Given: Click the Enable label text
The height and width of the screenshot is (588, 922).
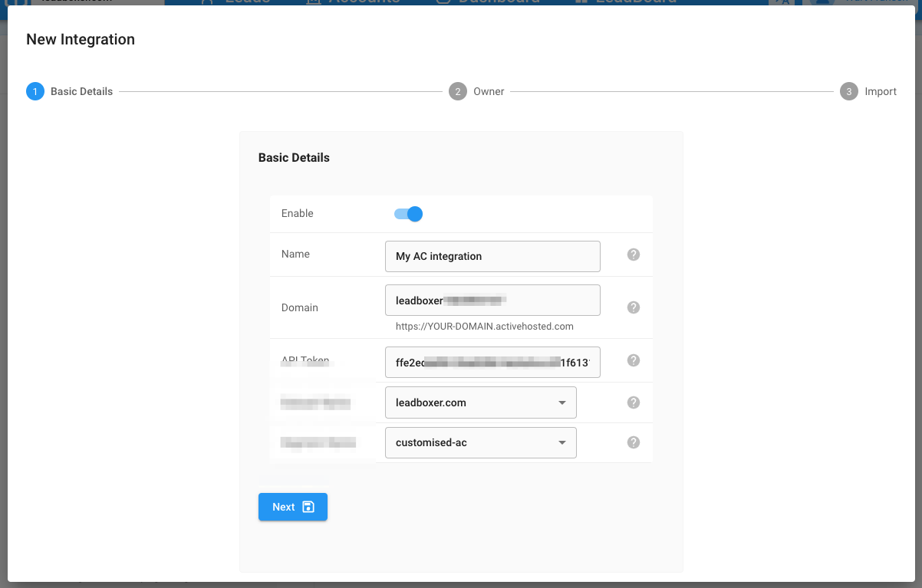Looking at the screenshot, I should pos(298,213).
